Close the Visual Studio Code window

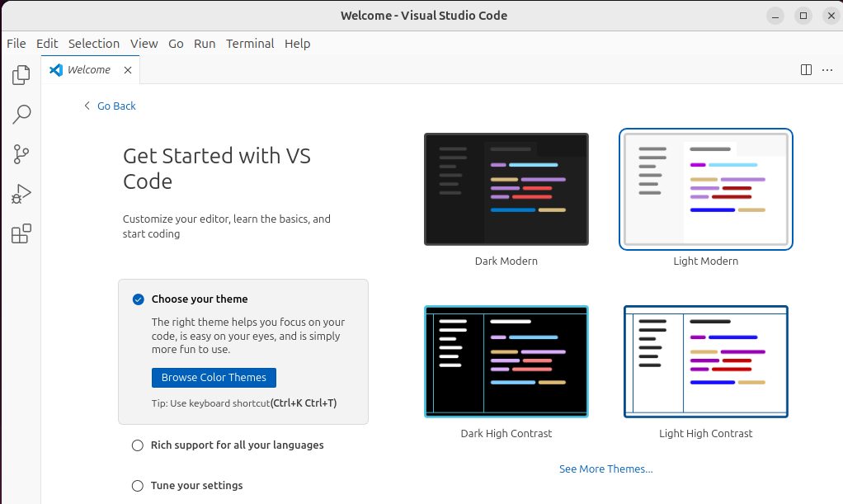[831, 16]
